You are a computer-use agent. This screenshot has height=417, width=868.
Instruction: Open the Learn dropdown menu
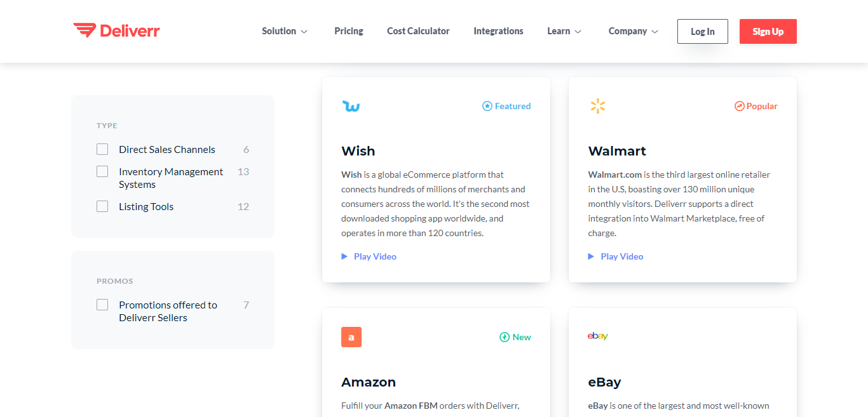tap(564, 31)
